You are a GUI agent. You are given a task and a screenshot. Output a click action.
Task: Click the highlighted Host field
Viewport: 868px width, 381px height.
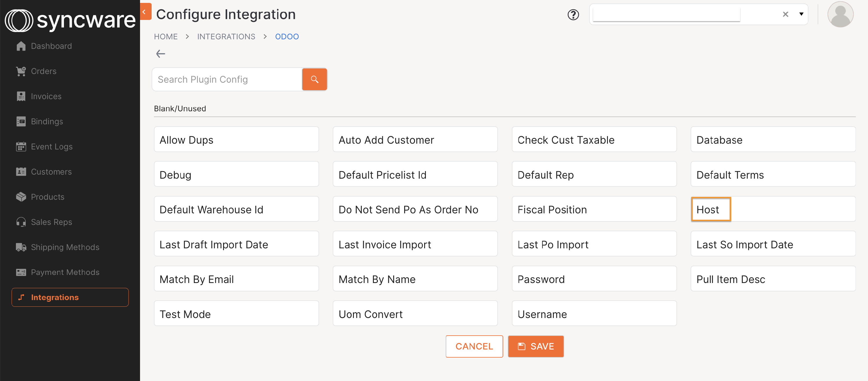click(711, 209)
